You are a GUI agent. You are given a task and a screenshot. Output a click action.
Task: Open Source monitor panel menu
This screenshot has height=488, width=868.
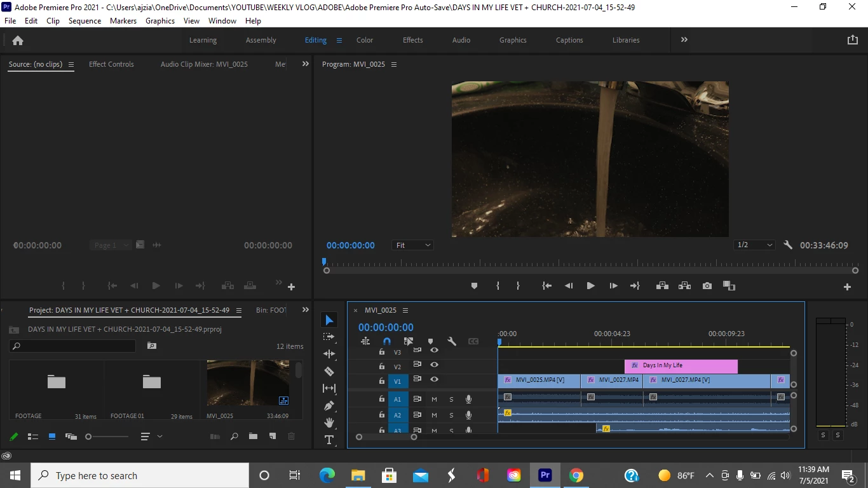[x=71, y=64]
